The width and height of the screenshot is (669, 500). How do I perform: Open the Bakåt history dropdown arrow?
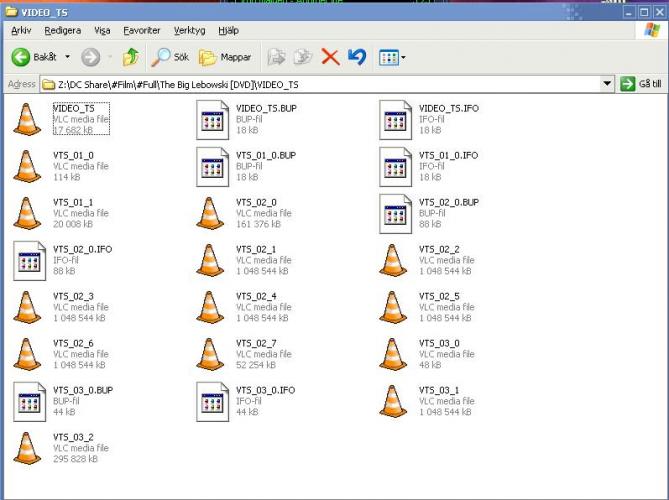(x=68, y=57)
